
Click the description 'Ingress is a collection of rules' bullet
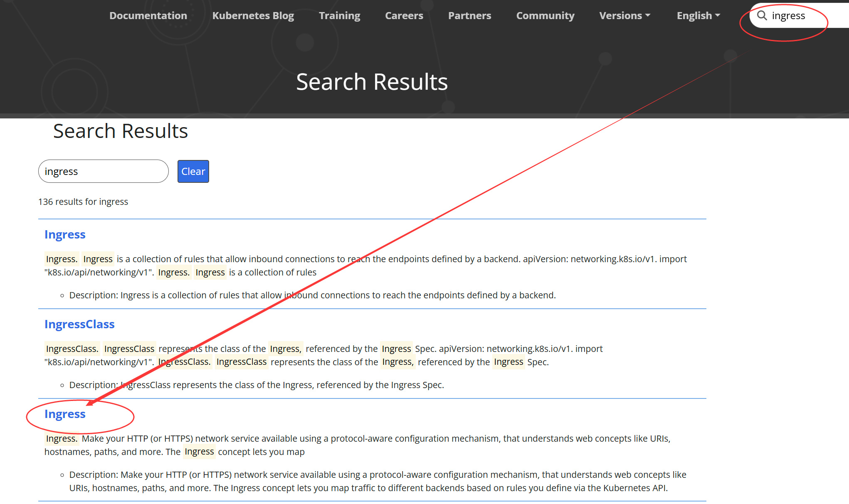[312, 295]
